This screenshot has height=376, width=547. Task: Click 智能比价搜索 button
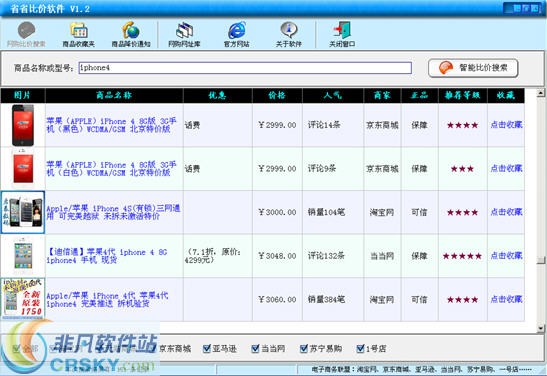(473, 68)
